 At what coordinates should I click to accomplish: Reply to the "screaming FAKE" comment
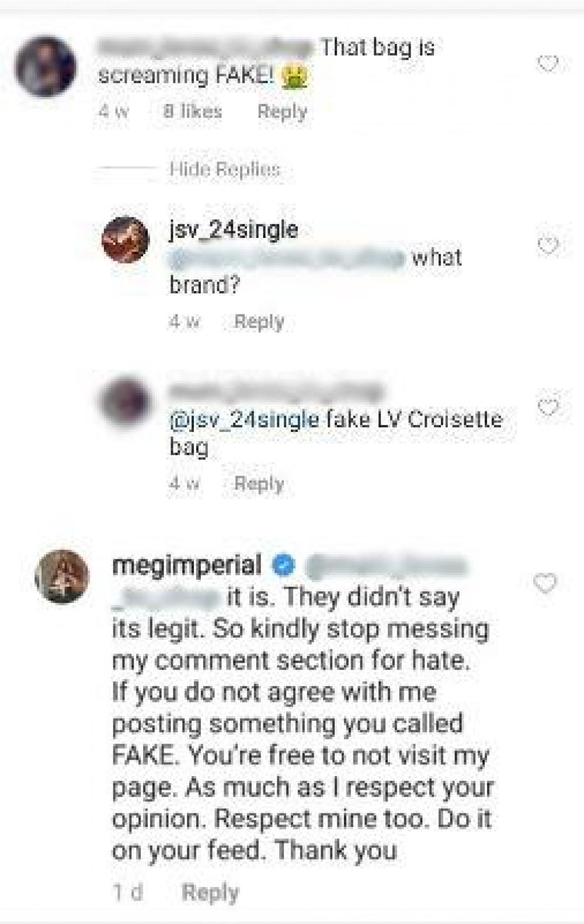coord(282,111)
